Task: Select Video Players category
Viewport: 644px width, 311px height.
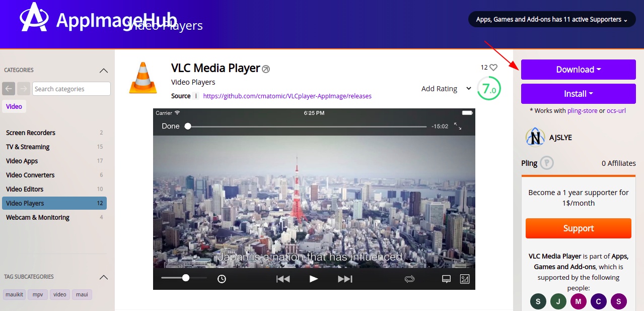Action: pos(54,203)
